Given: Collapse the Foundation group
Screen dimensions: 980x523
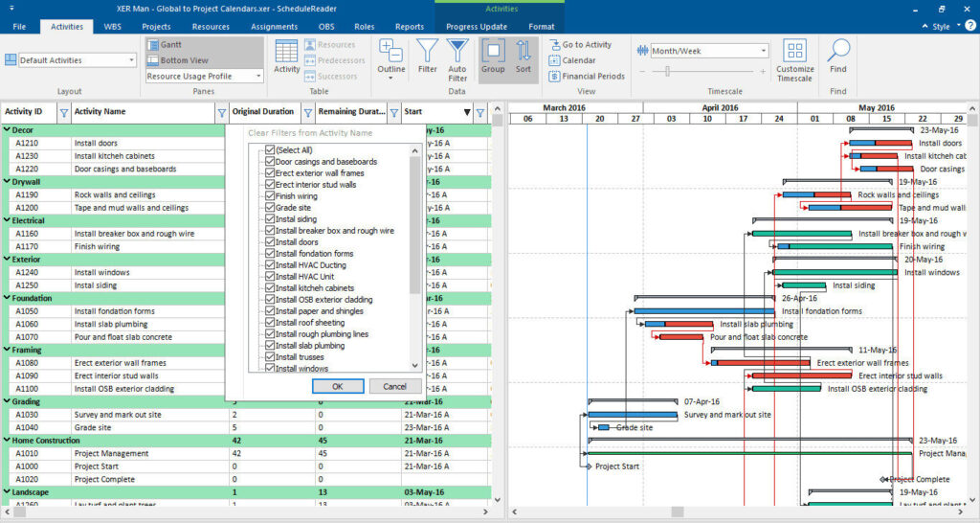Looking at the screenshot, I should (7, 298).
